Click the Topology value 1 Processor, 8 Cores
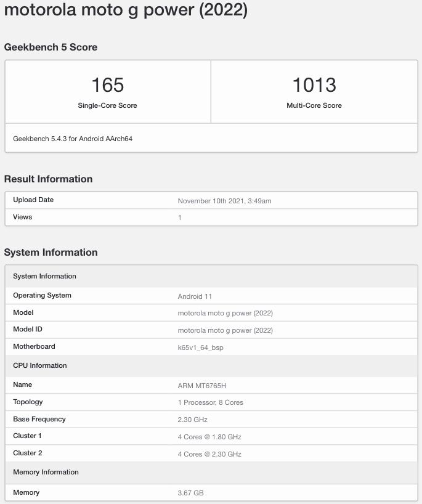The width and height of the screenshot is (422, 504). [210, 402]
